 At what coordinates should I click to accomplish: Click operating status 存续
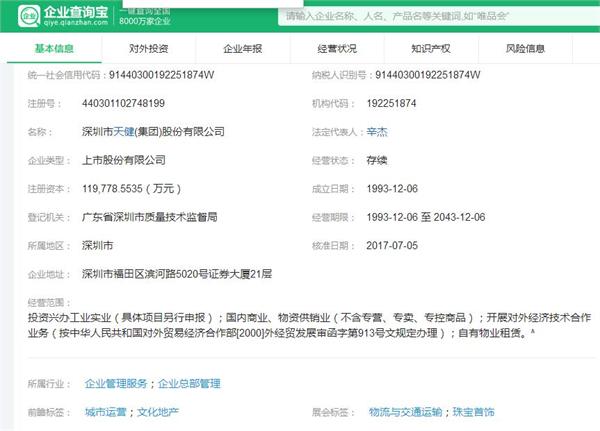tap(377, 160)
